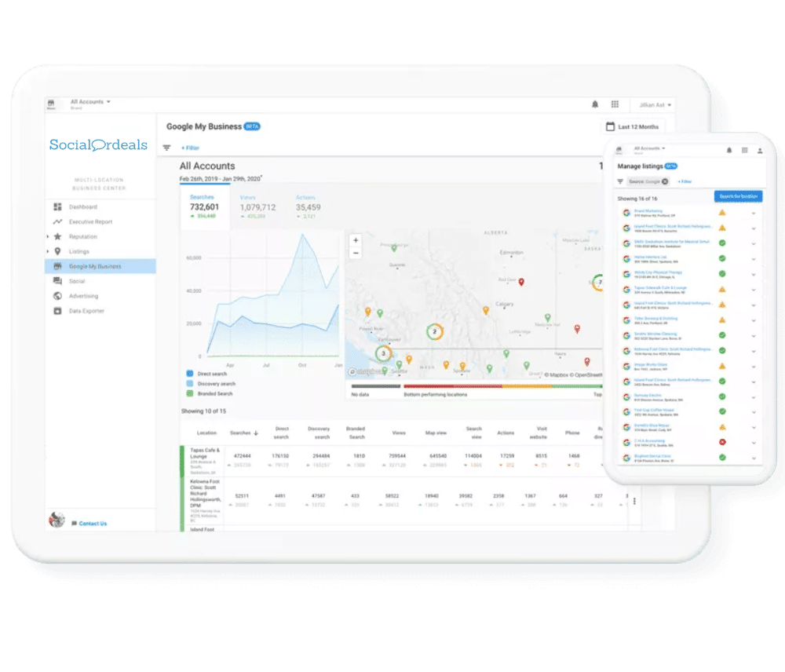
Task: Sort table by Searches column header
Action: click(x=243, y=433)
